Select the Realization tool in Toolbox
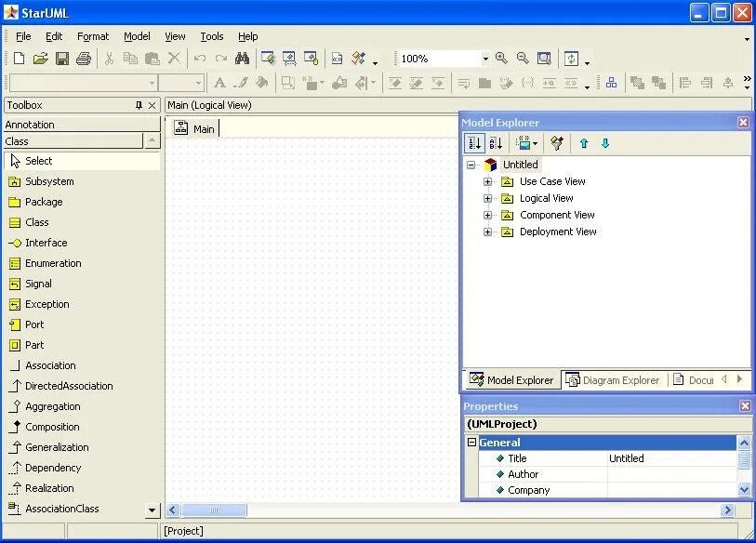Screen dimensions: 756x543 click(42, 488)
